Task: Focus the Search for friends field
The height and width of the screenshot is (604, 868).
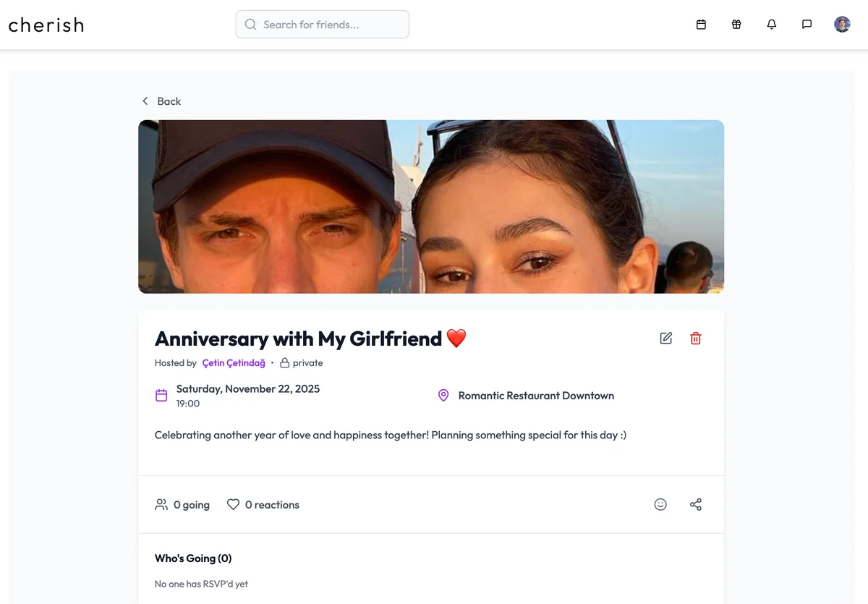Action: point(323,25)
